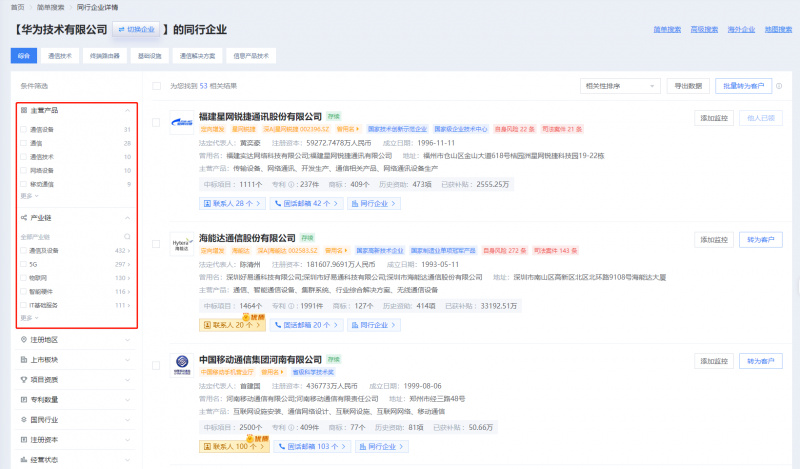Screen dimensions: 800x469
Task: Check the 福建星网锐捷通讯 row checkbox
Action: (156, 122)
